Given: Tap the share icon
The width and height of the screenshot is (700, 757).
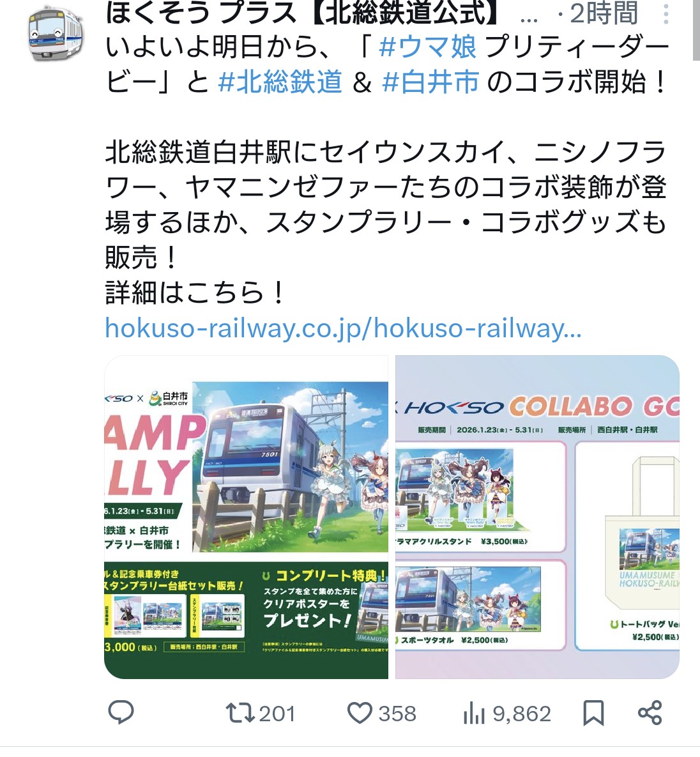Looking at the screenshot, I should 650,712.
